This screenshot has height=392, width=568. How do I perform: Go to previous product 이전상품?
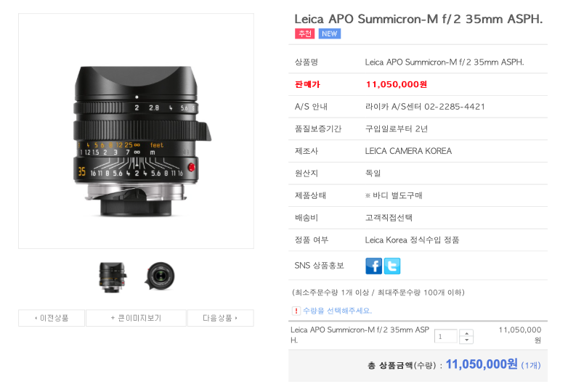tap(52, 318)
